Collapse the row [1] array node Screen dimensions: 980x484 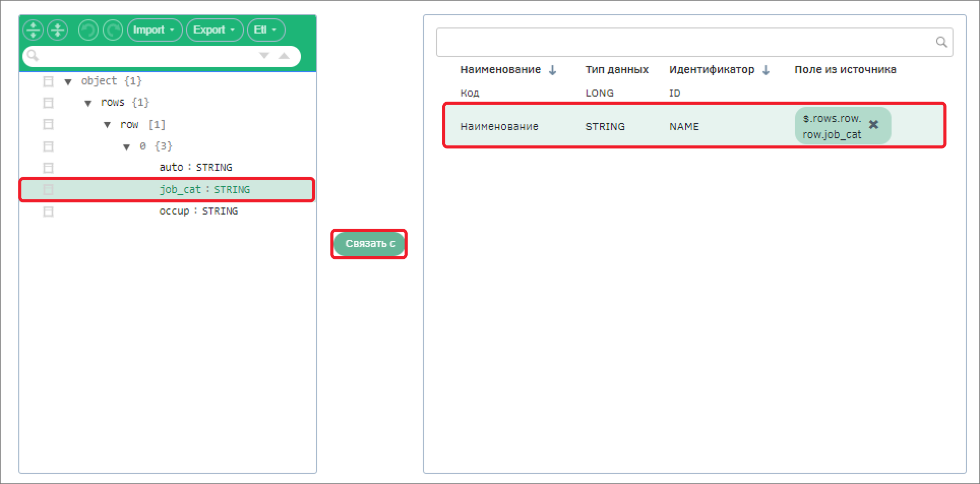(107, 125)
